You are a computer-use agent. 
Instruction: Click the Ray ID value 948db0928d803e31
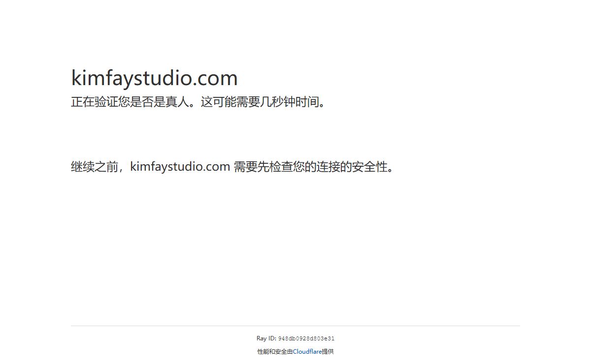pos(306,338)
